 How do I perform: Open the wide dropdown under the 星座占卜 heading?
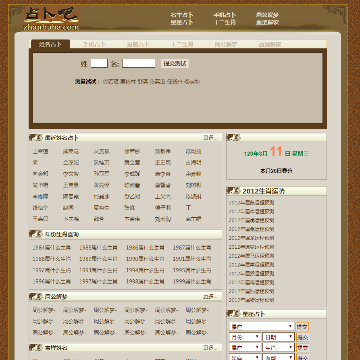(262, 327)
